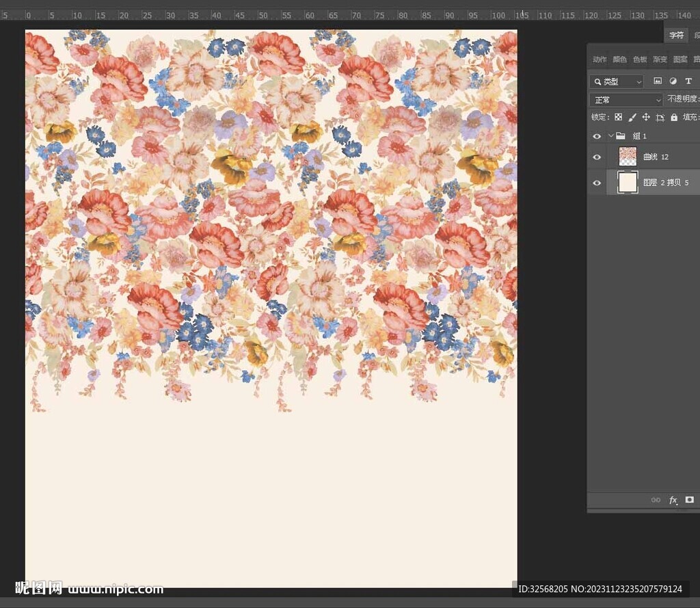
Task: Filter layers by adjustment layer type
Action: pyautogui.click(x=673, y=81)
